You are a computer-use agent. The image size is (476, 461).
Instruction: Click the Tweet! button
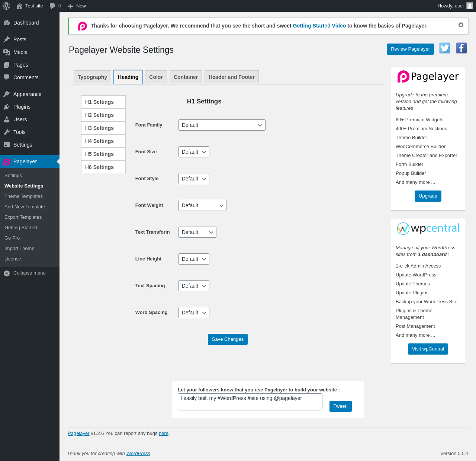tap(341, 406)
